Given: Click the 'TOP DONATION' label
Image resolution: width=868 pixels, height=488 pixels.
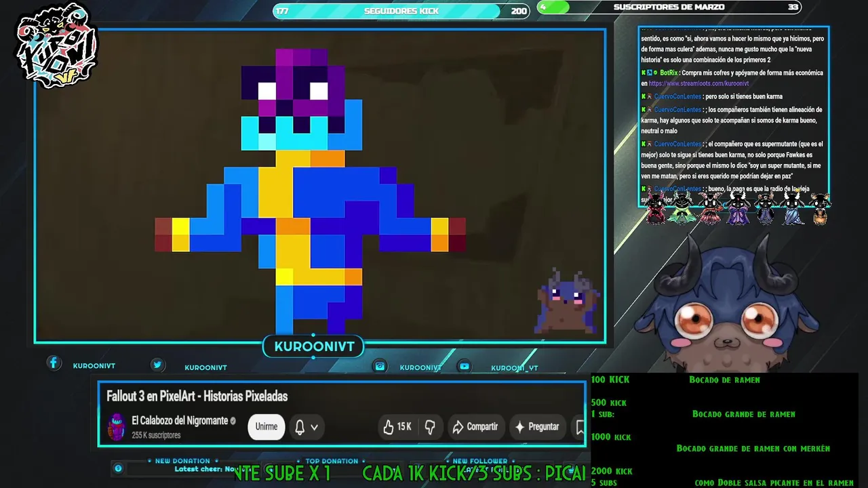Looking at the screenshot, I should [x=332, y=461].
